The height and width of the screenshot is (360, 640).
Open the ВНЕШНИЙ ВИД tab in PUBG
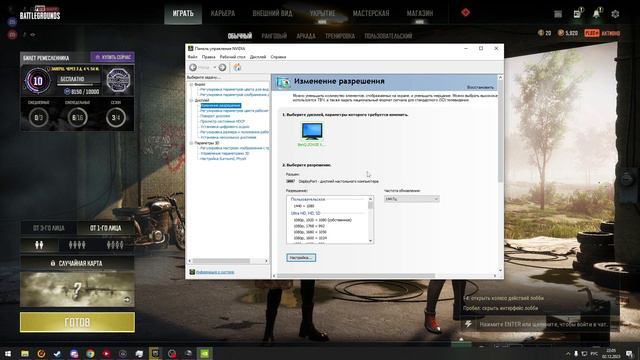[272, 13]
